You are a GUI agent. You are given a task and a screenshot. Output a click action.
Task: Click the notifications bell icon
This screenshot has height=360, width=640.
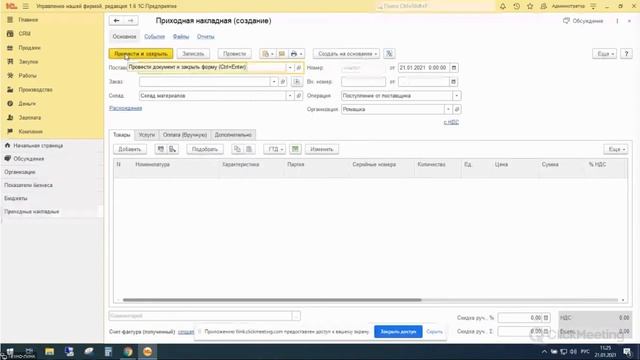pyautogui.click(x=503, y=6)
